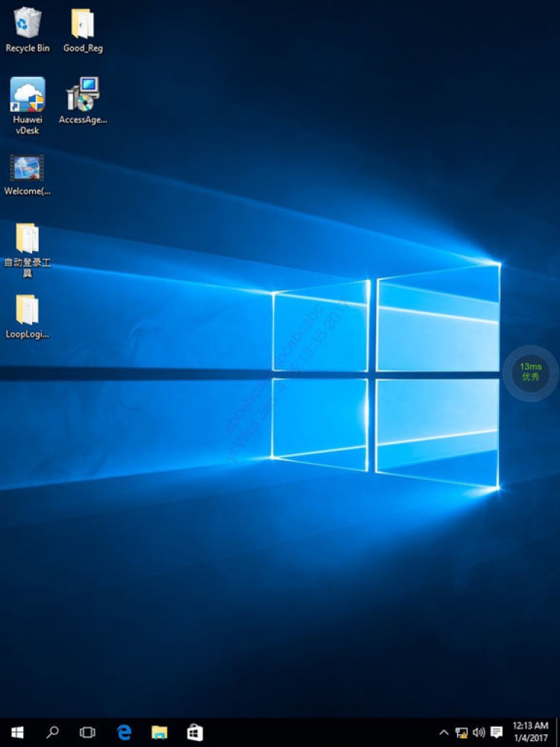
Task: Launch Microsoft Edge from taskbar
Action: (x=124, y=732)
